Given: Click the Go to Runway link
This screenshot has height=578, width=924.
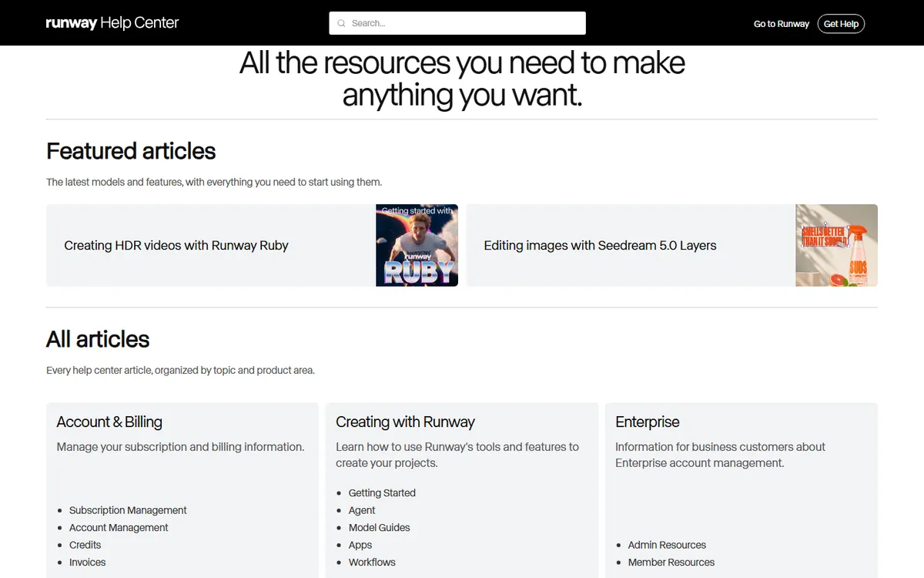Looking at the screenshot, I should pyautogui.click(x=782, y=24).
